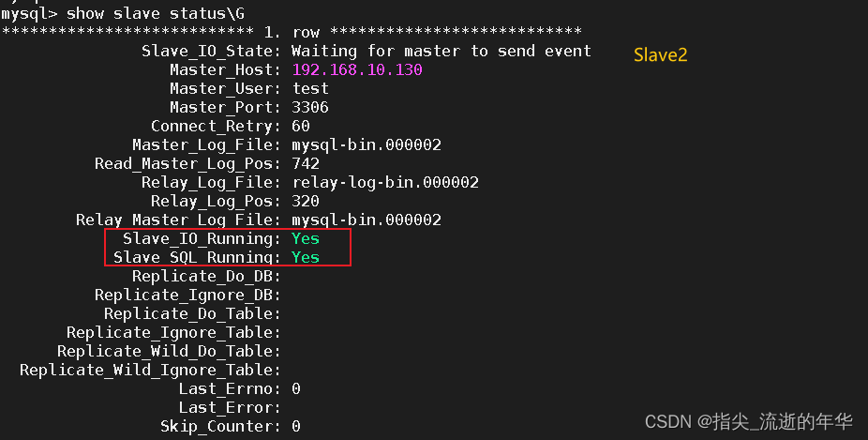This screenshot has width=868, height=440.
Task: Click the Relay_Log_Pos value 320
Action: (306, 201)
